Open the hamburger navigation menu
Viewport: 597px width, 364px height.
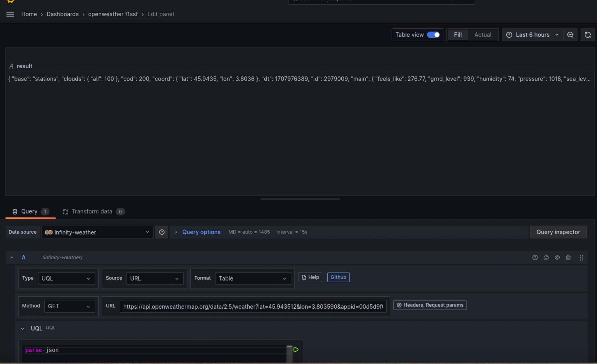[10, 14]
